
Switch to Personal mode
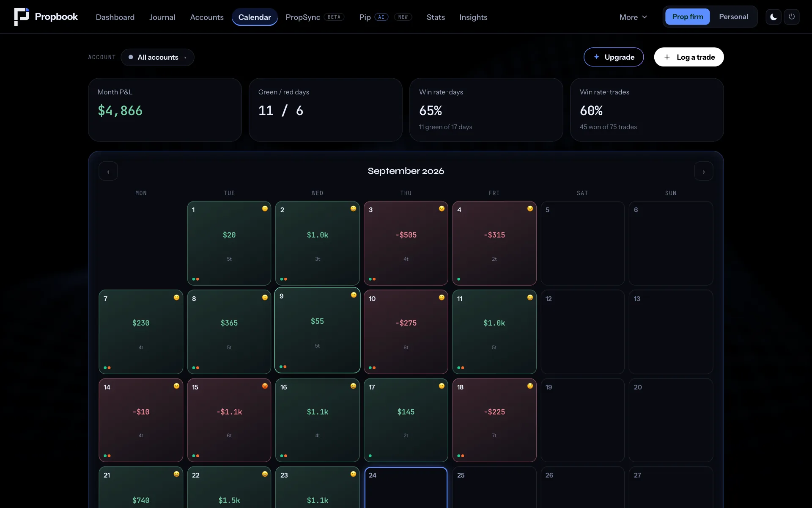tap(733, 17)
